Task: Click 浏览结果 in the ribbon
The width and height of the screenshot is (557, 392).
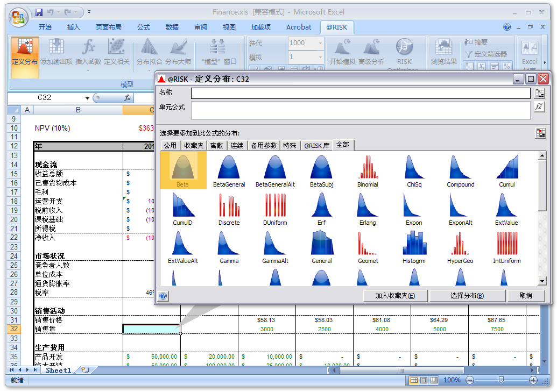Action: tap(443, 52)
